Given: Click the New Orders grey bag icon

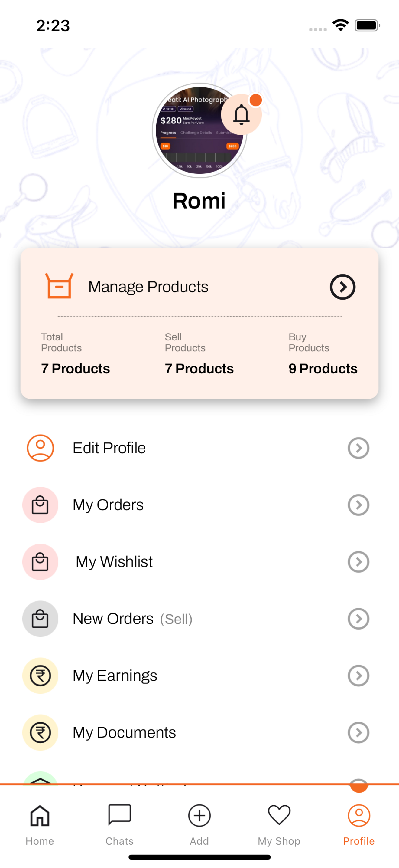Looking at the screenshot, I should click(x=41, y=619).
